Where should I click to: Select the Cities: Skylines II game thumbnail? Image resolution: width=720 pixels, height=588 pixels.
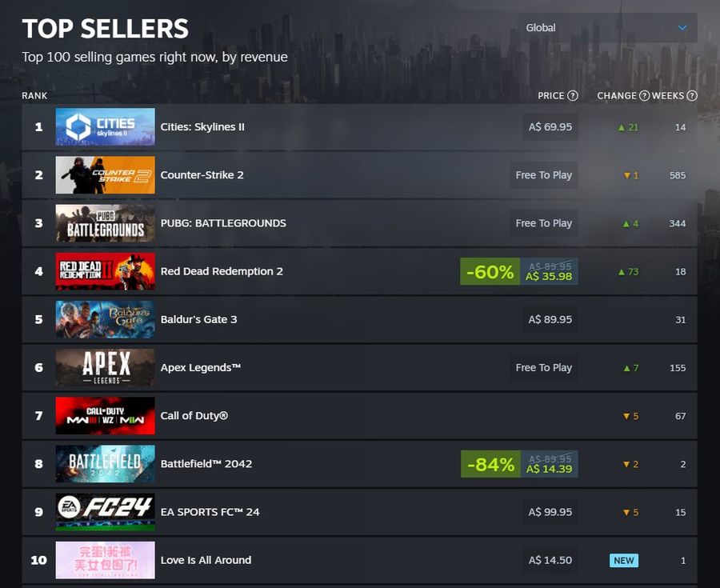tap(105, 126)
